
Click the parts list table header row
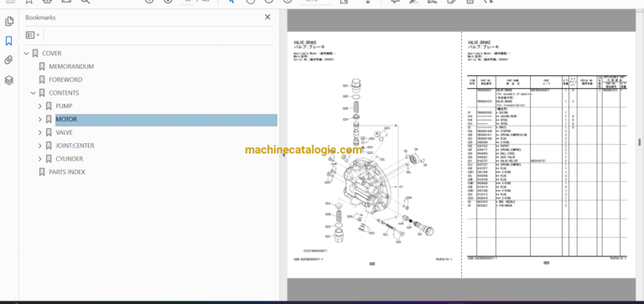547,82
